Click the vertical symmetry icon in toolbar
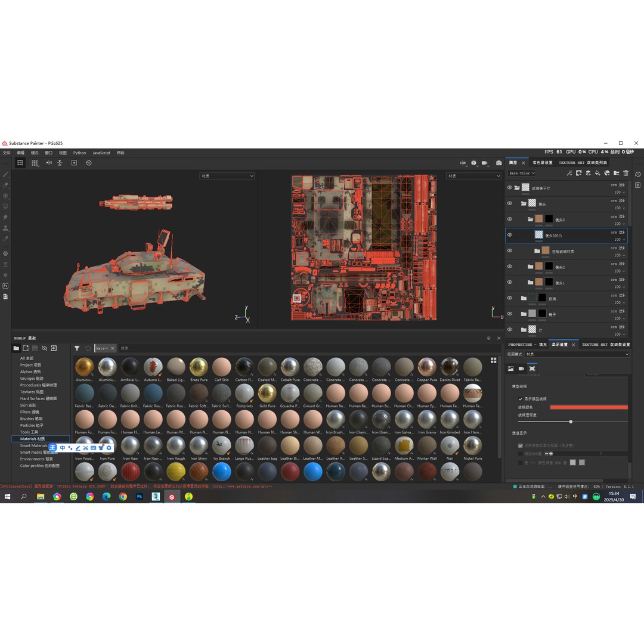 click(60, 163)
